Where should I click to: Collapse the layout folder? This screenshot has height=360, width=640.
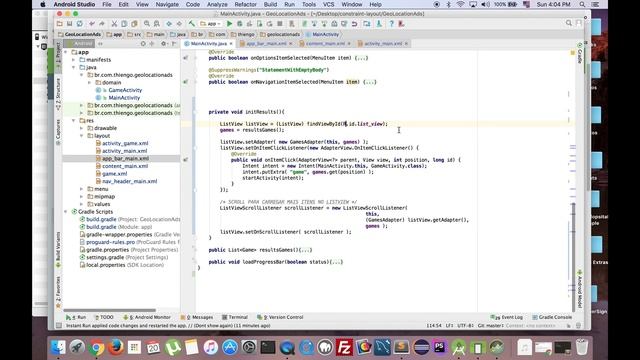point(82,136)
